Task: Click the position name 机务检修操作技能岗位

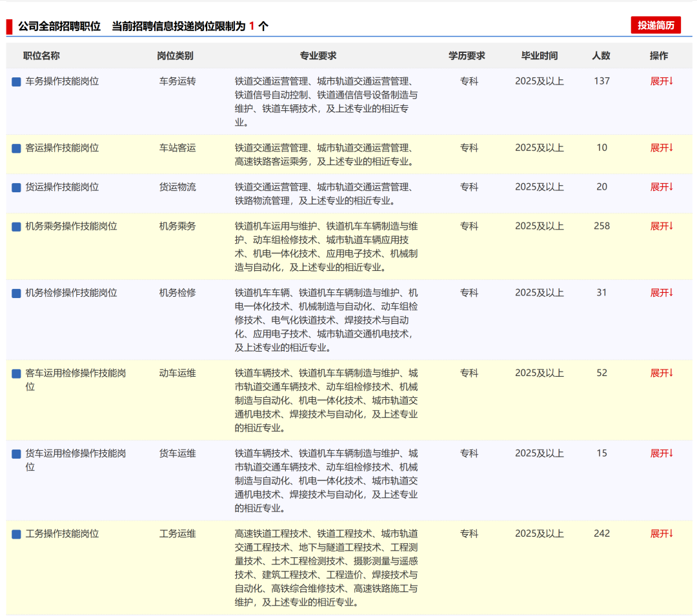Action: click(x=71, y=293)
